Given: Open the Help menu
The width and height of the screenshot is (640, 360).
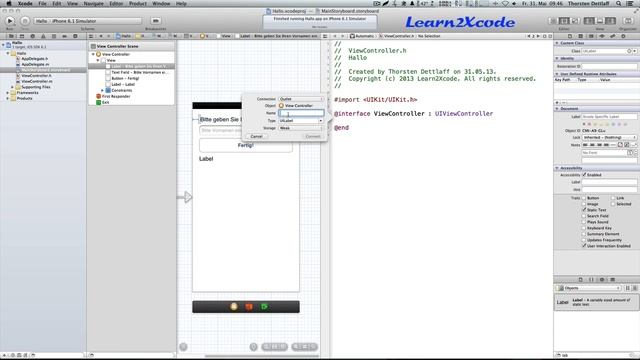Looking at the screenshot, I should coord(181,3).
